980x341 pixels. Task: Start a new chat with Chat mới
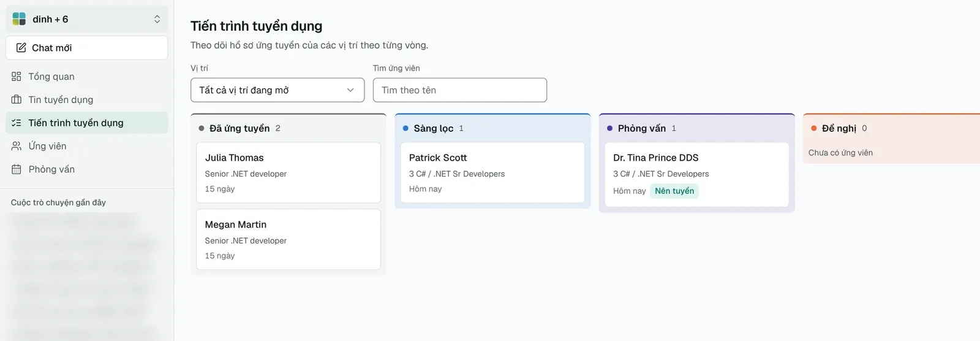tap(87, 48)
